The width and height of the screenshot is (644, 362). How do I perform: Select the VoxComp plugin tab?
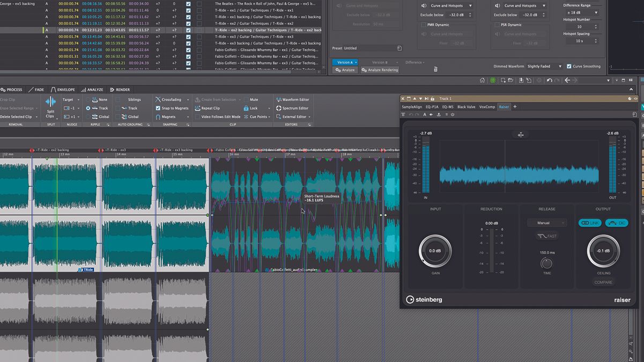point(487,107)
